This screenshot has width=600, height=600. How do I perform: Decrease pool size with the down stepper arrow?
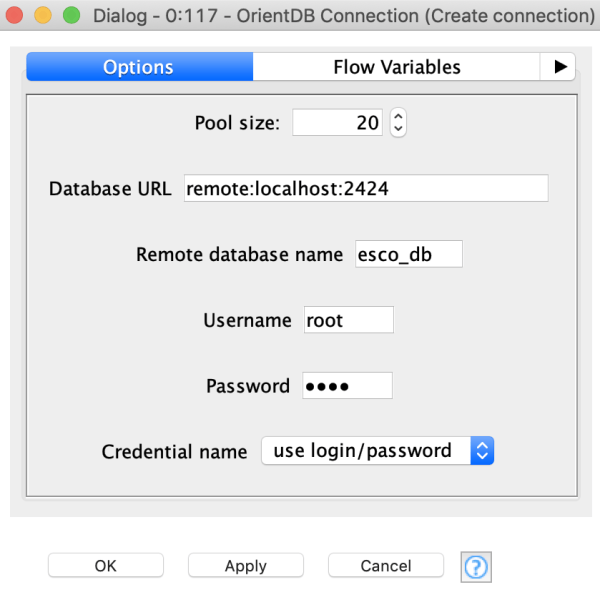(x=398, y=129)
